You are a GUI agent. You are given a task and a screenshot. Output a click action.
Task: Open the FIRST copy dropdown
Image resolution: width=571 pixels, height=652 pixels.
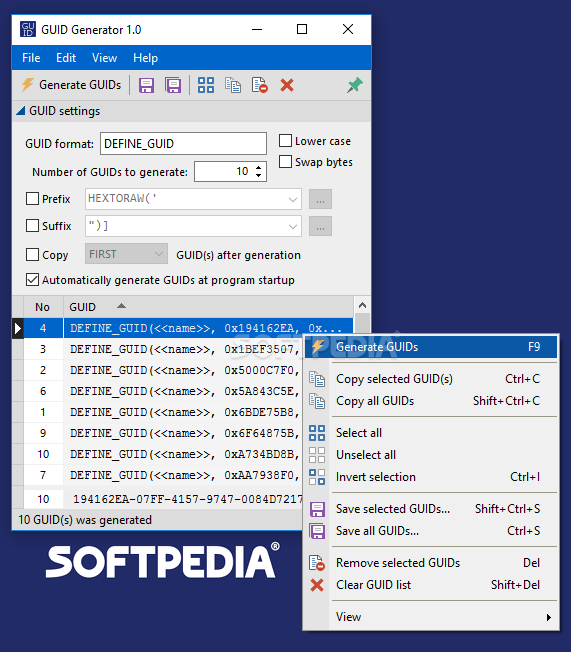coord(126,254)
